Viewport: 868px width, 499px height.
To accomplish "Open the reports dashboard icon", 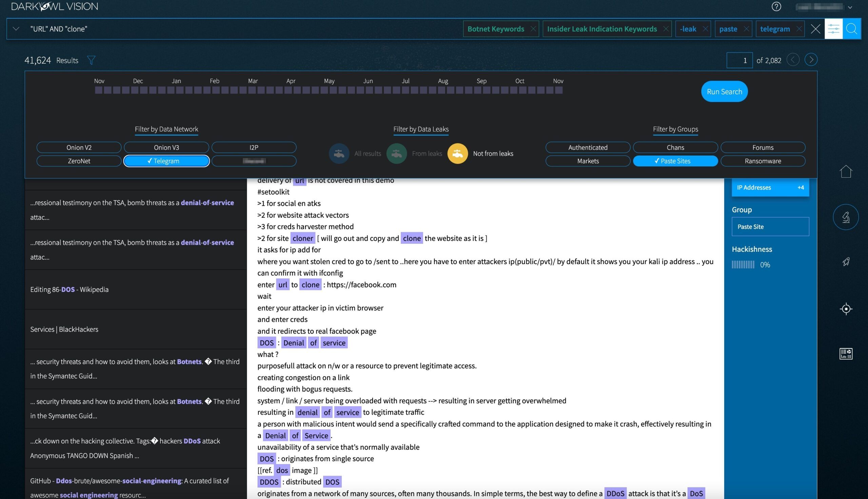I will (x=846, y=354).
